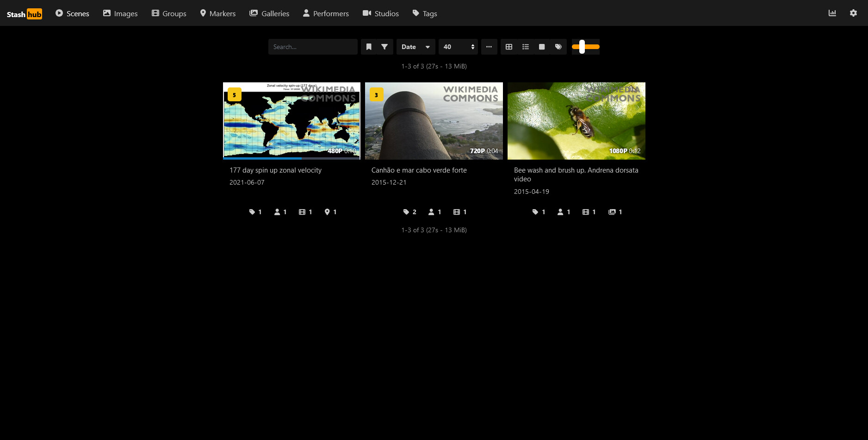
Task: Change the 40 per-page selector
Action: tap(458, 47)
